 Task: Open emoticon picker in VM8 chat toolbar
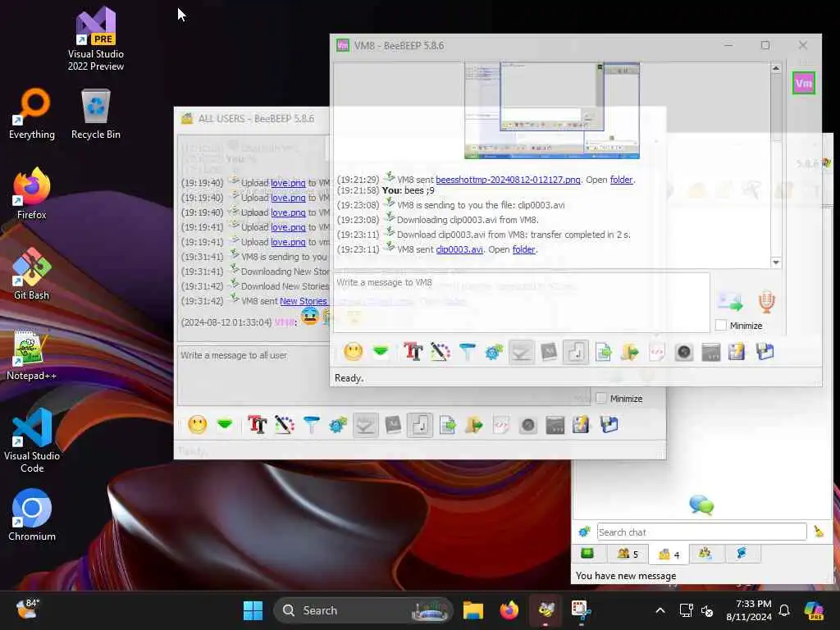pos(353,352)
